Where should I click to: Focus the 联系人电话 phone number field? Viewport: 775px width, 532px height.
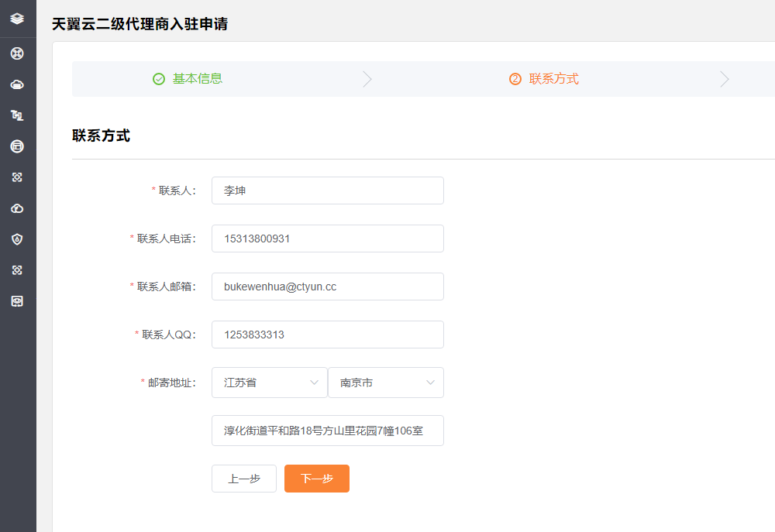pos(327,239)
